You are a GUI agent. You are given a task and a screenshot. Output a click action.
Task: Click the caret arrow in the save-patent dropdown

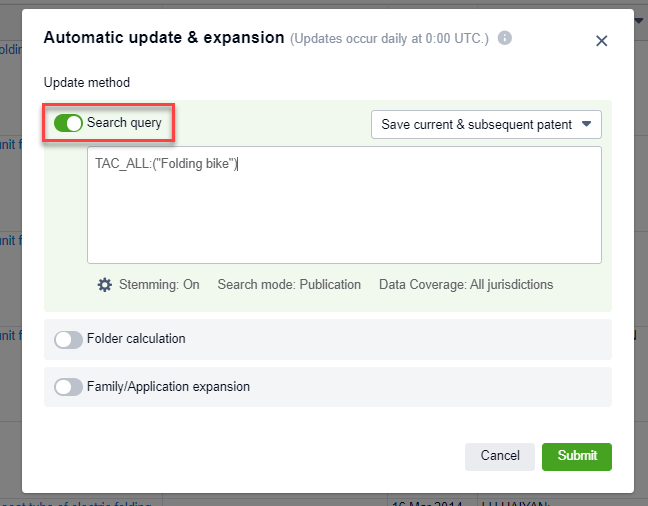[587, 125]
